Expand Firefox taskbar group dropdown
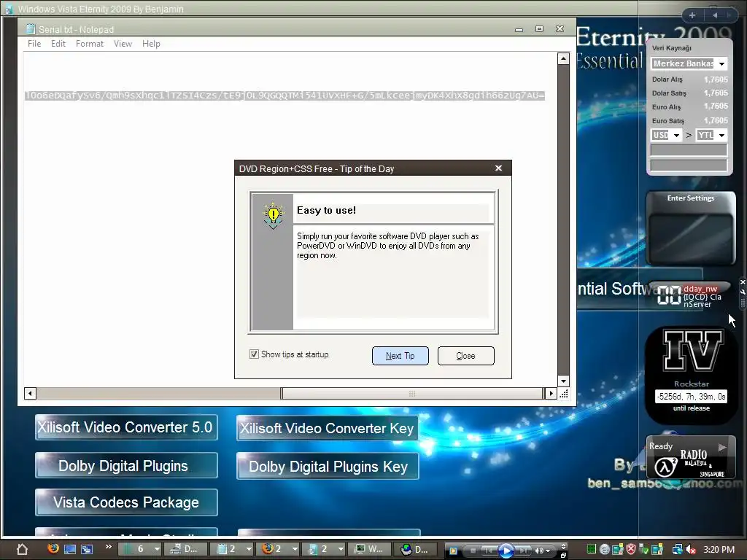Viewport: 747px width, 560px height. [295, 549]
